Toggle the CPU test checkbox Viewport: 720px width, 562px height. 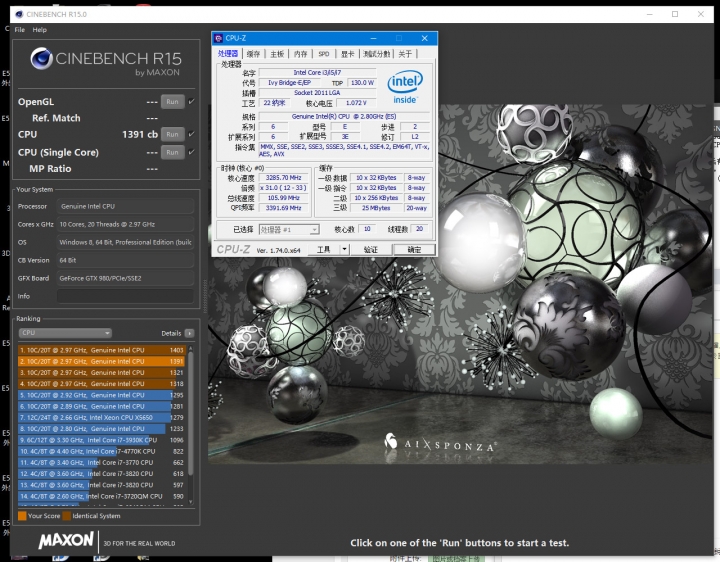[192, 134]
